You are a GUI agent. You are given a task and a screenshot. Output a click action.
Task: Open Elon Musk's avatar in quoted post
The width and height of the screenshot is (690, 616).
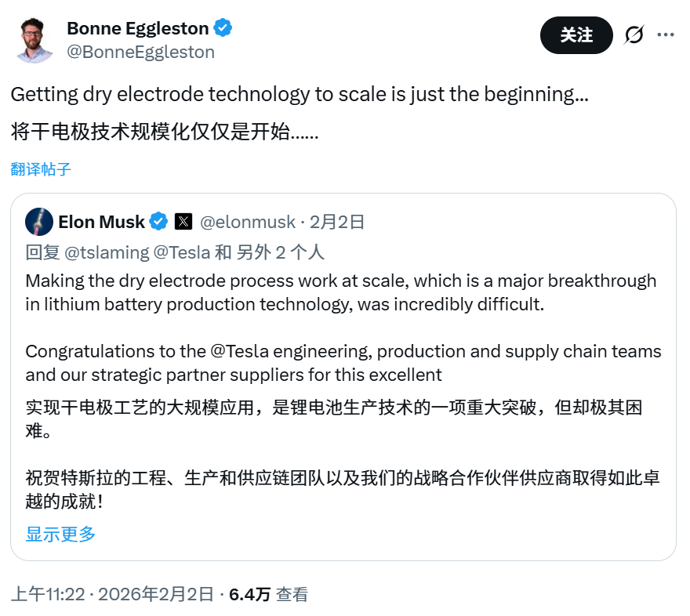coord(39,222)
